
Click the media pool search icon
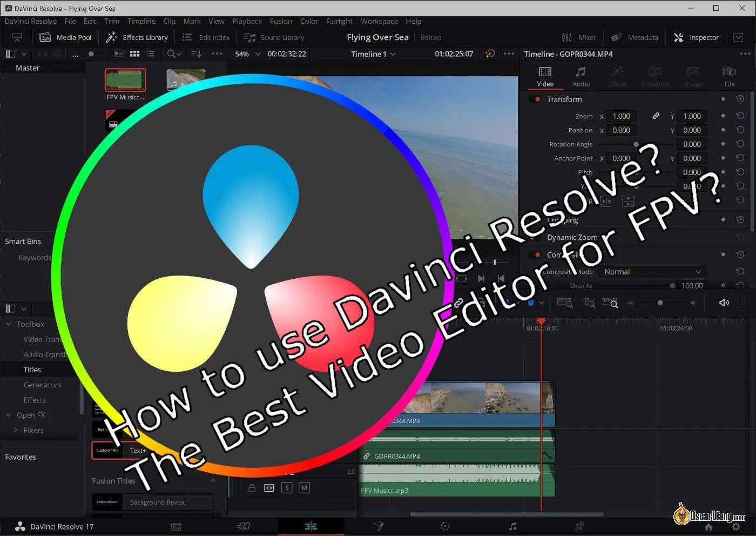point(171,54)
